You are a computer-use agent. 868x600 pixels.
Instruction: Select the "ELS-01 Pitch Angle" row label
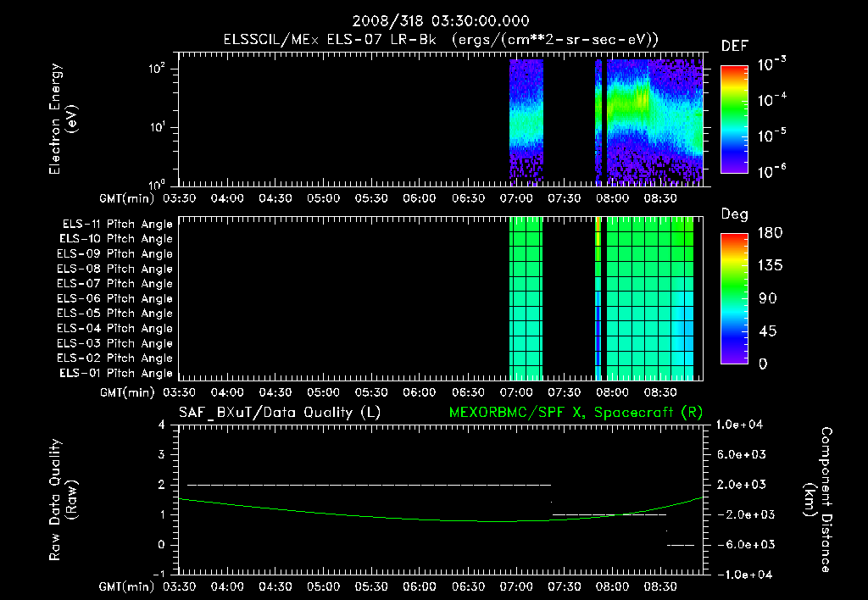pyautogui.click(x=116, y=374)
